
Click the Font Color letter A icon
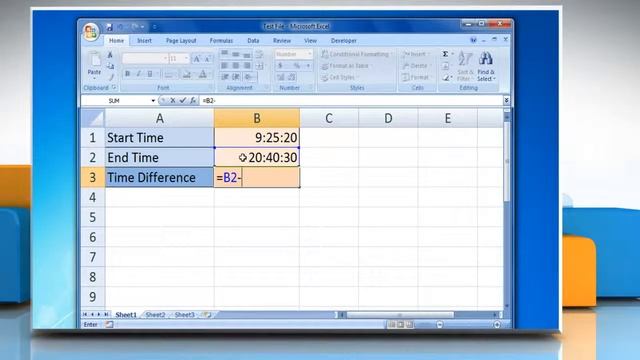pyautogui.click(x=202, y=74)
